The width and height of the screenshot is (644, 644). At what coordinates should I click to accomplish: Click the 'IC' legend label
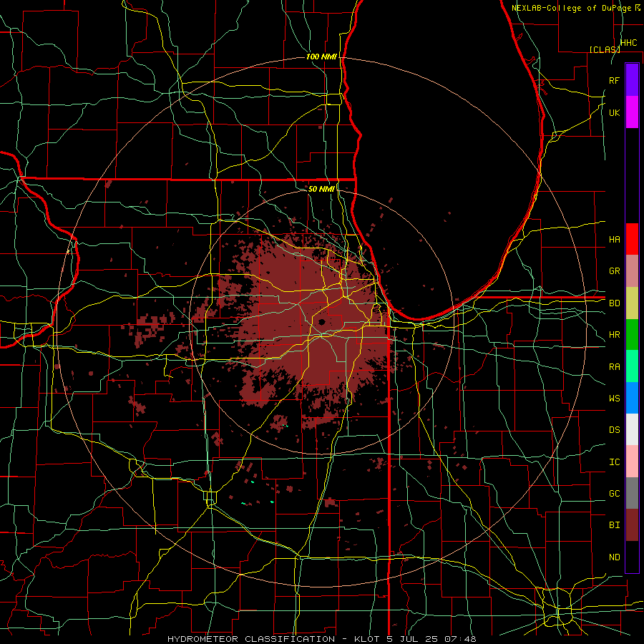tap(614, 462)
